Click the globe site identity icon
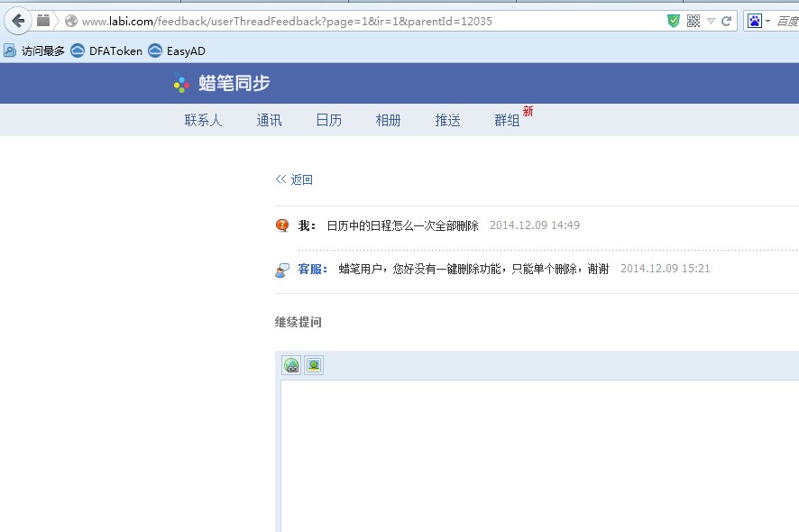Screen dimensions: 799x532 [71, 21]
